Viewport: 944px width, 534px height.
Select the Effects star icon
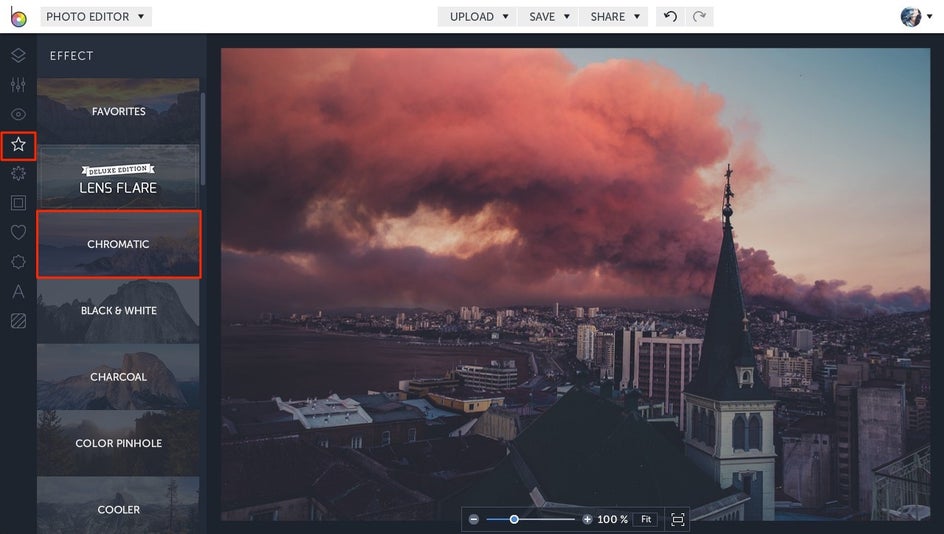18,144
